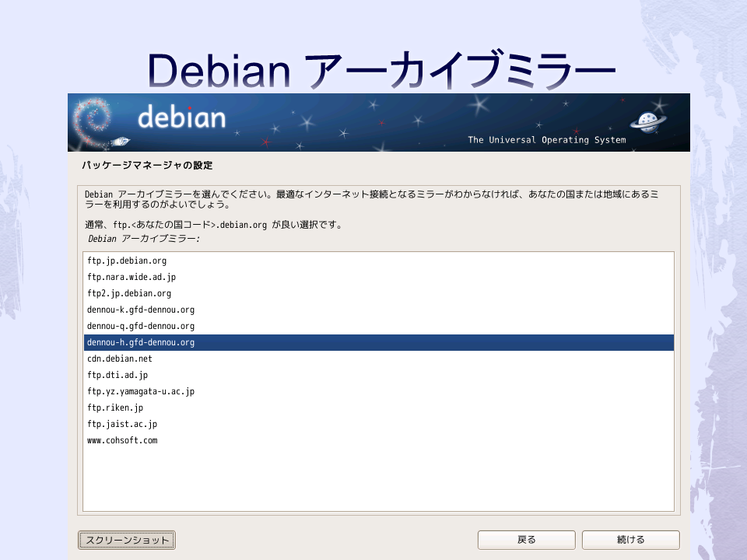Go back with the 戻る button
This screenshot has height=560, width=747.
527,540
